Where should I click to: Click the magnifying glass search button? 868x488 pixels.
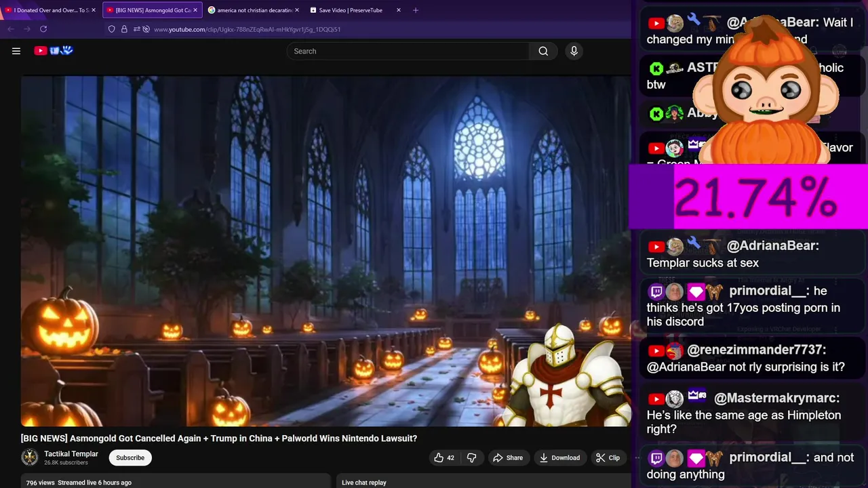[543, 51]
